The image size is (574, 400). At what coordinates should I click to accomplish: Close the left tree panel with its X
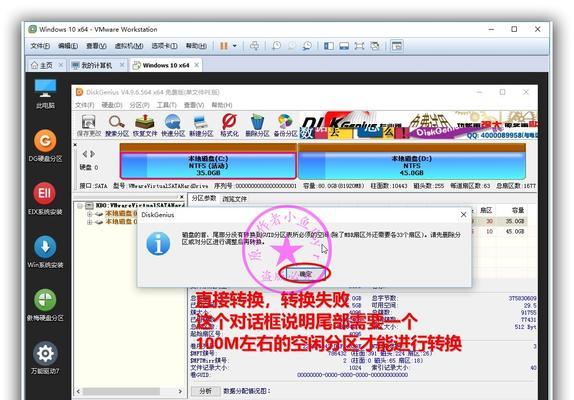point(182,197)
